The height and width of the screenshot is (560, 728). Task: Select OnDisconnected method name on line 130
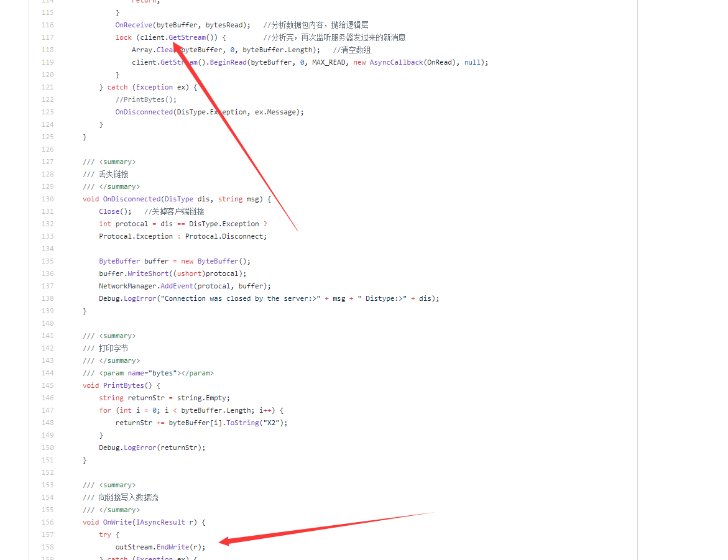(x=132, y=200)
